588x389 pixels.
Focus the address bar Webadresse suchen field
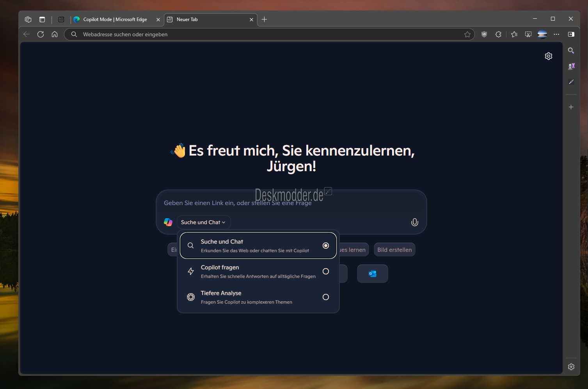click(x=269, y=34)
